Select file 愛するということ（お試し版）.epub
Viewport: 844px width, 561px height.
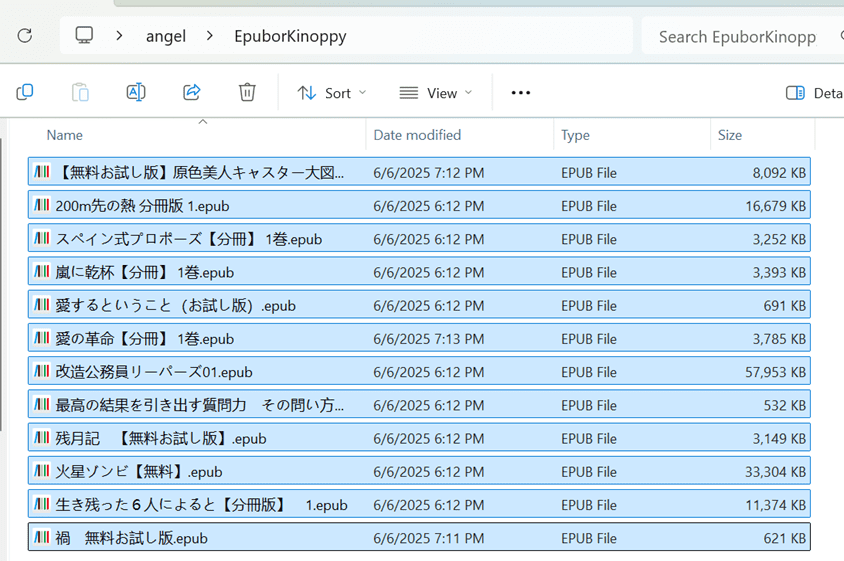pyautogui.click(x=419, y=305)
